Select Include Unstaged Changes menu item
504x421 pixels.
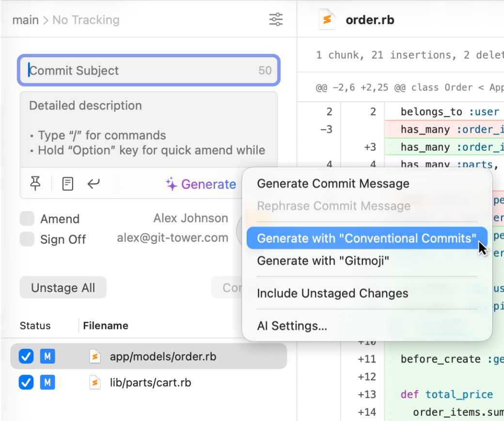(x=332, y=294)
